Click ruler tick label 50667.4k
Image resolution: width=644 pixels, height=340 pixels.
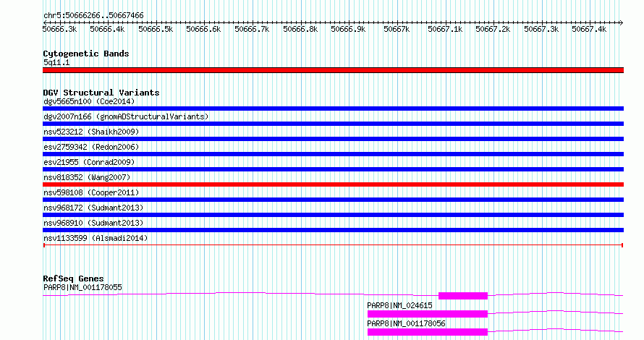589,29
